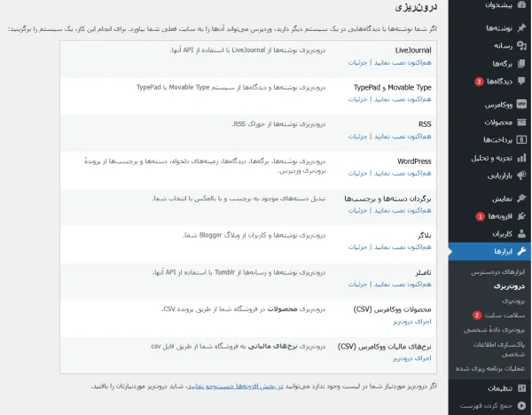Open the رسانه (Media) menu
Screen dimensions: 532x415
[503, 46]
